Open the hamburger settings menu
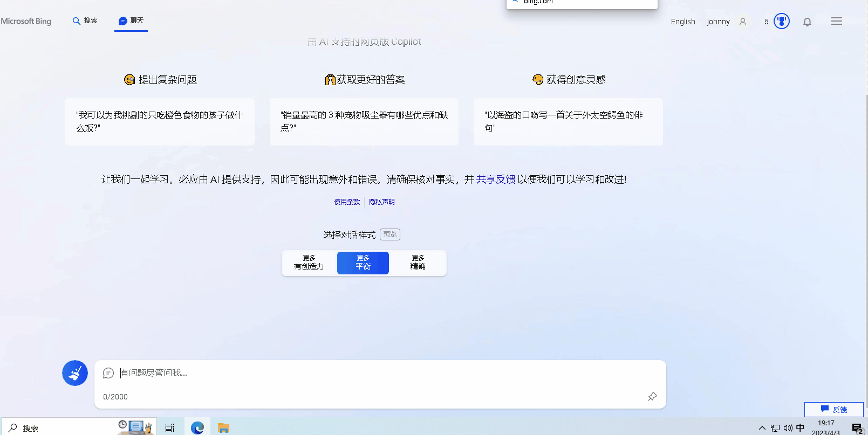The image size is (868, 435). [837, 21]
